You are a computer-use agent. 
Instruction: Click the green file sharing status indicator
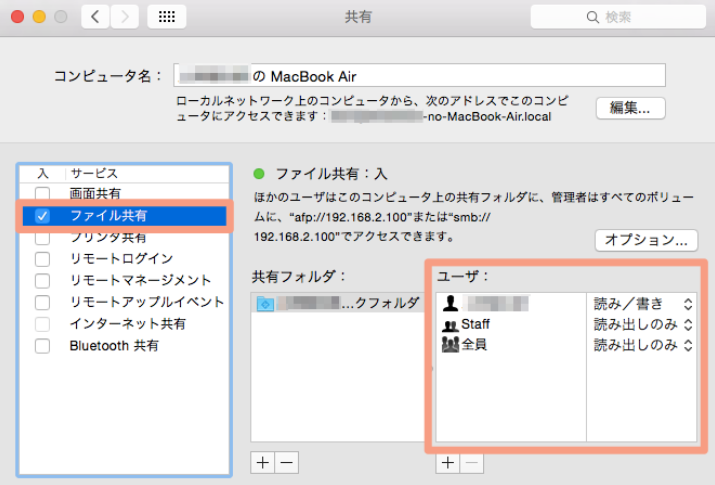coord(259,174)
